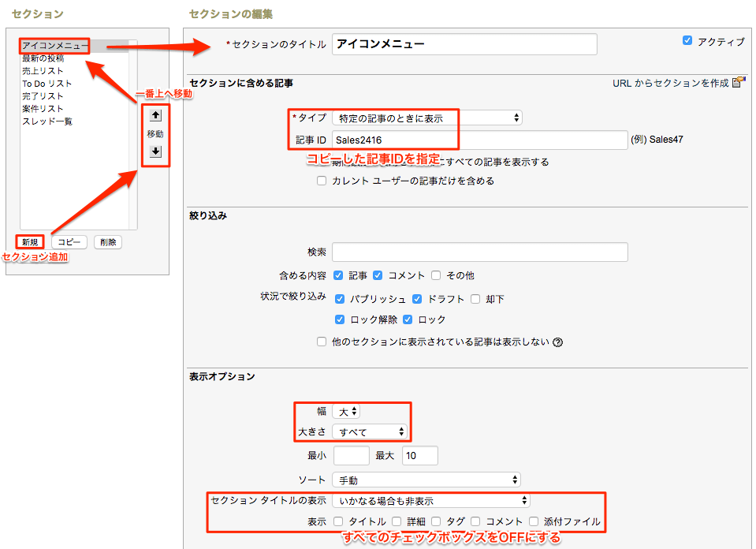Select 最新の投稿 in the section list
The height and width of the screenshot is (549, 756).
(x=45, y=58)
